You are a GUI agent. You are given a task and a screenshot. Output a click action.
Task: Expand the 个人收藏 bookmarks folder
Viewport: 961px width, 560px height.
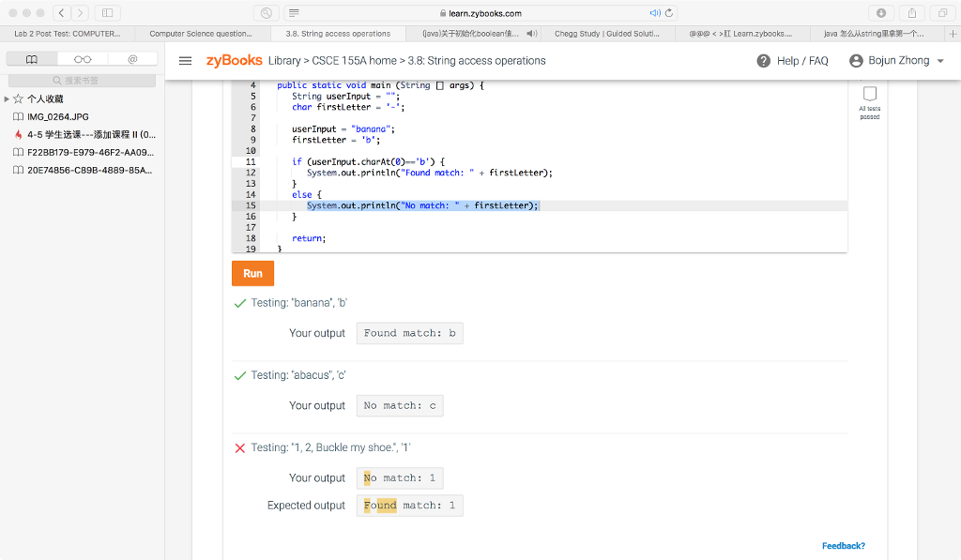click(x=6, y=98)
